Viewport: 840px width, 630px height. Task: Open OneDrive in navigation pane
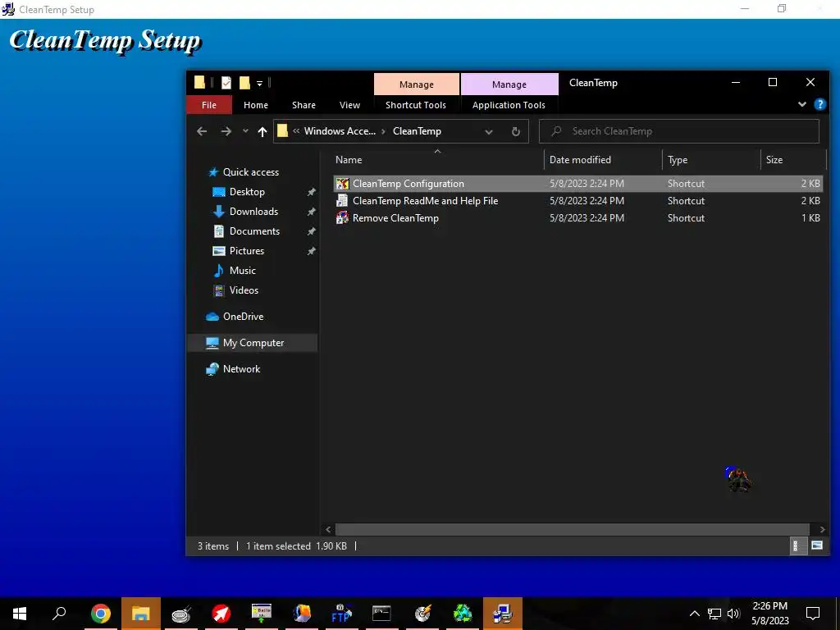click(x=243, y=317)
